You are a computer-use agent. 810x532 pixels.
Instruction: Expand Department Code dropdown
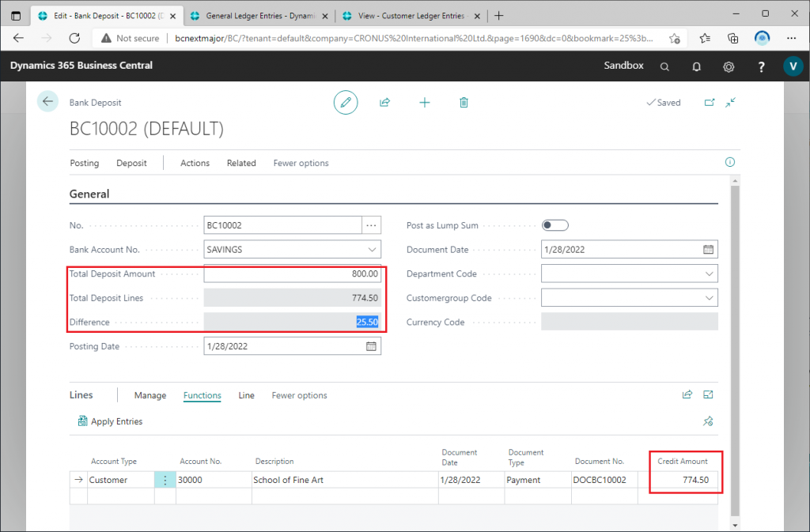pos(710,274)
